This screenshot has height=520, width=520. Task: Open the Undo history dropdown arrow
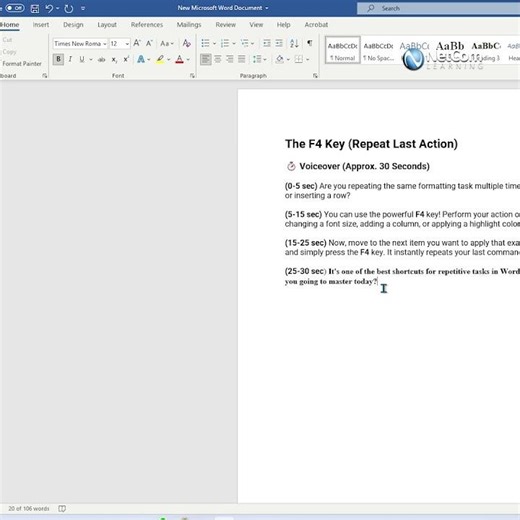point(58,8)
